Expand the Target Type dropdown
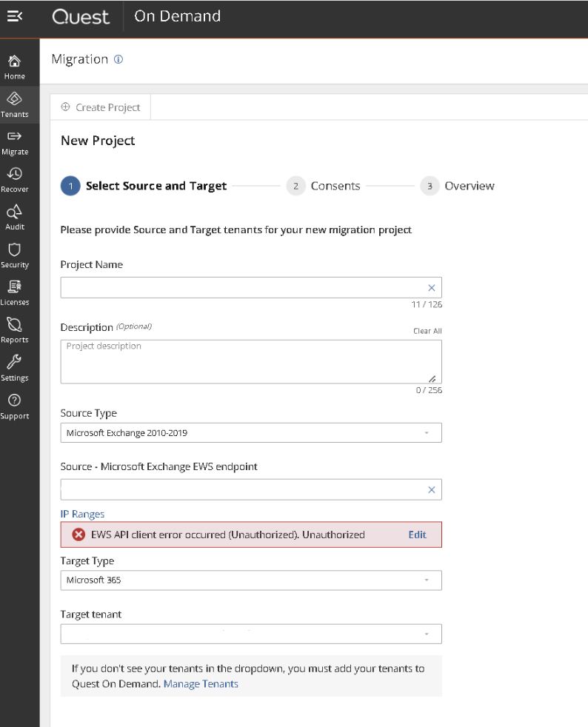588x727 pixels. (x=251, y=580)
